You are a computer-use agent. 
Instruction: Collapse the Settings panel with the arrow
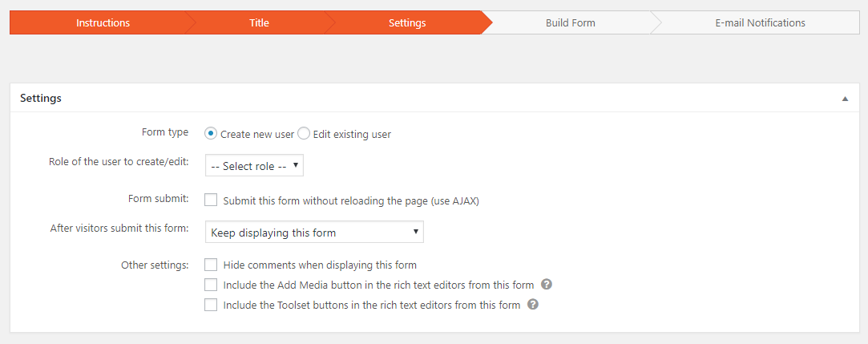(845, 99)
